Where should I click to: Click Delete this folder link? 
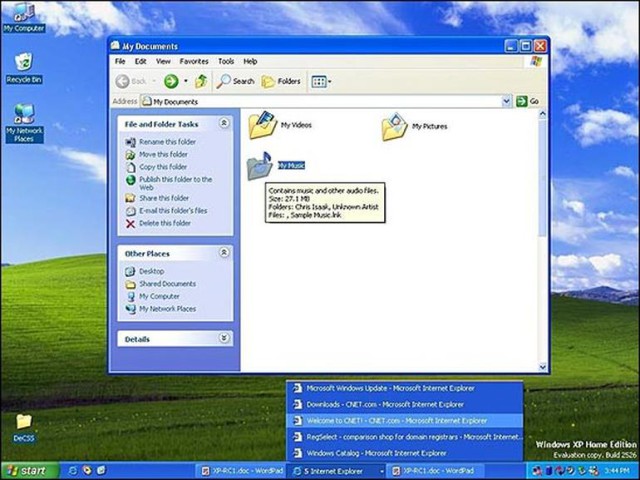click(x=163, y=223)
